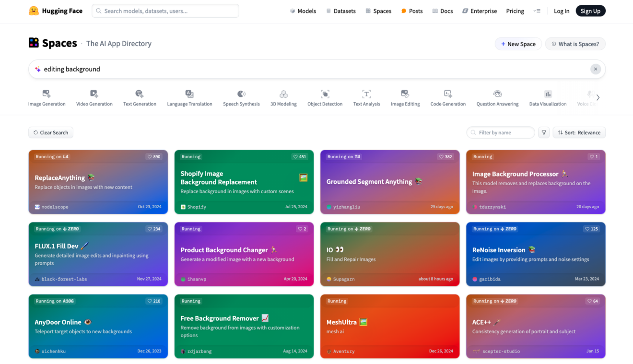Select the Image Editing category icon
Screen dimensions: 633x364
pyautogui.click(x=405, y=94)
